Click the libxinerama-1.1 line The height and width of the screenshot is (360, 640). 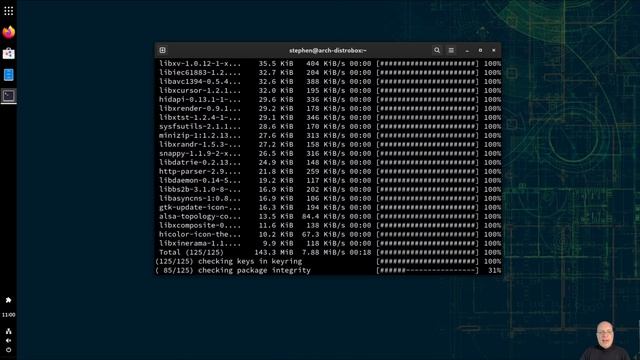click(330, 243)
